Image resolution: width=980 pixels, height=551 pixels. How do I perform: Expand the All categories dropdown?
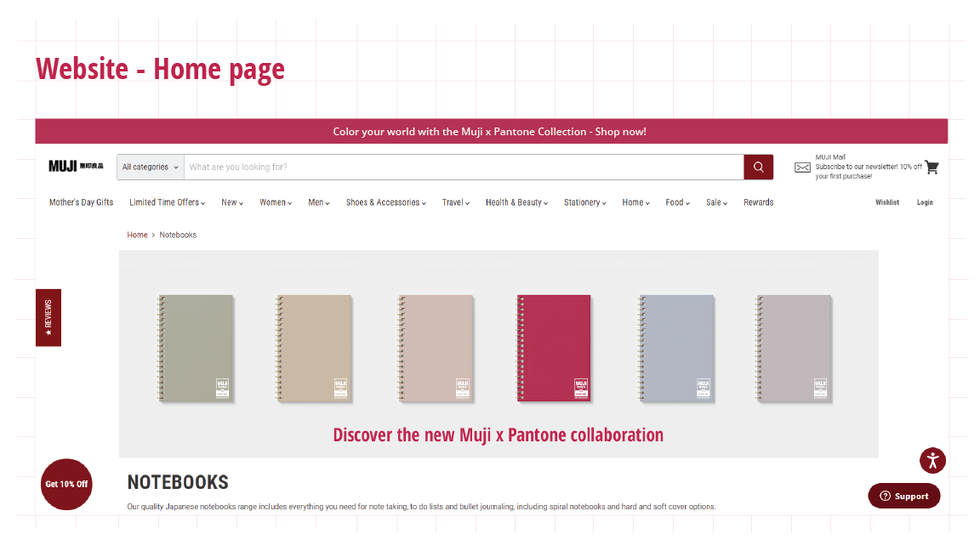(x=150, y=167)
